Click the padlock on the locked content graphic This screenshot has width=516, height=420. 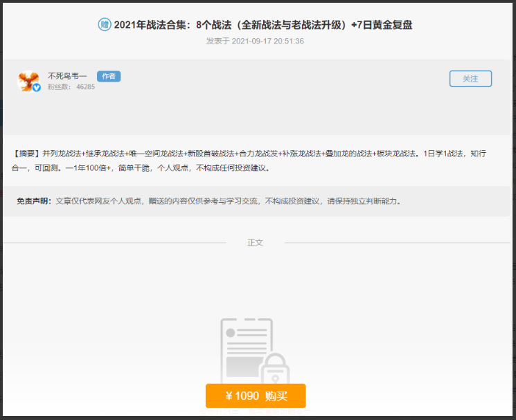click(275, 370)
